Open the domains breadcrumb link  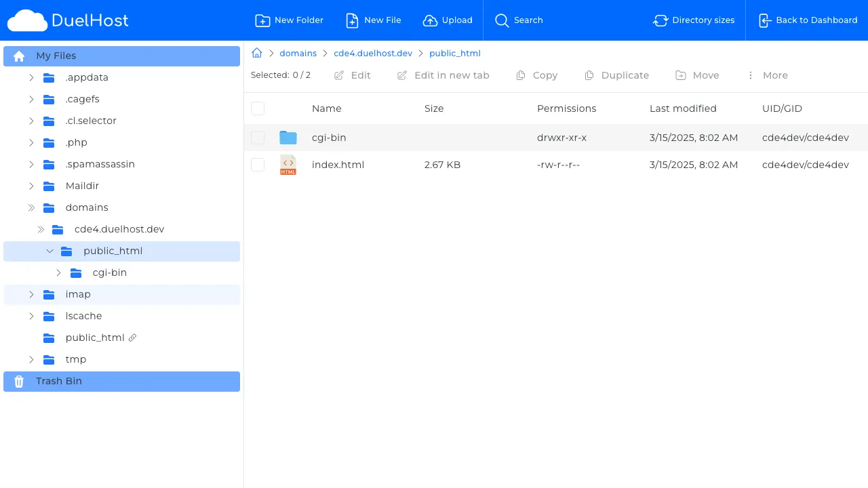[298, 53]
